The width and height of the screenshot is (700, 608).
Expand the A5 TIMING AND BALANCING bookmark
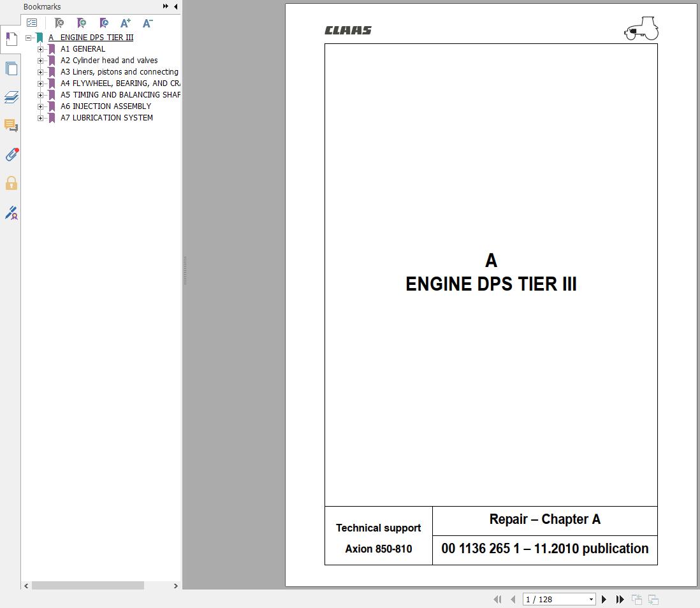[x=40, y=95]
